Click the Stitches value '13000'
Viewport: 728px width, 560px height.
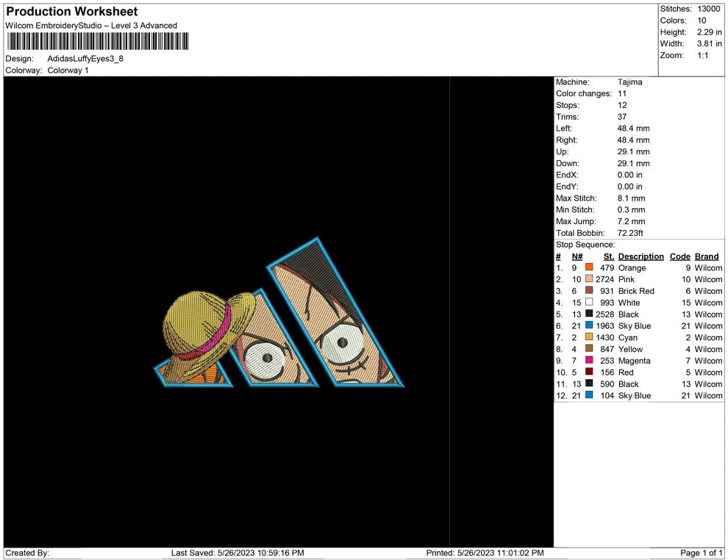708,9
